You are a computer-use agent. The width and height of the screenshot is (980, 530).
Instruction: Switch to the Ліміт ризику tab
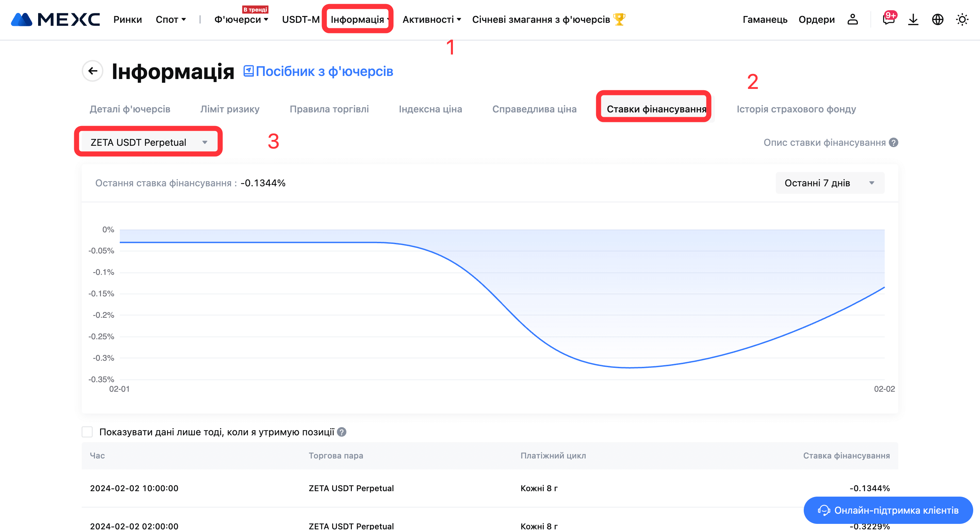pyautogui.click(x=230, y=109)
